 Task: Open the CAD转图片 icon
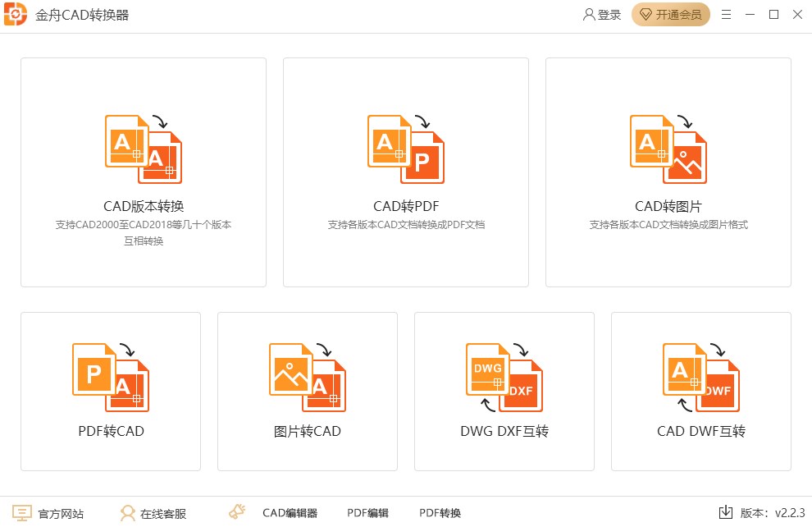pos(668,149)
